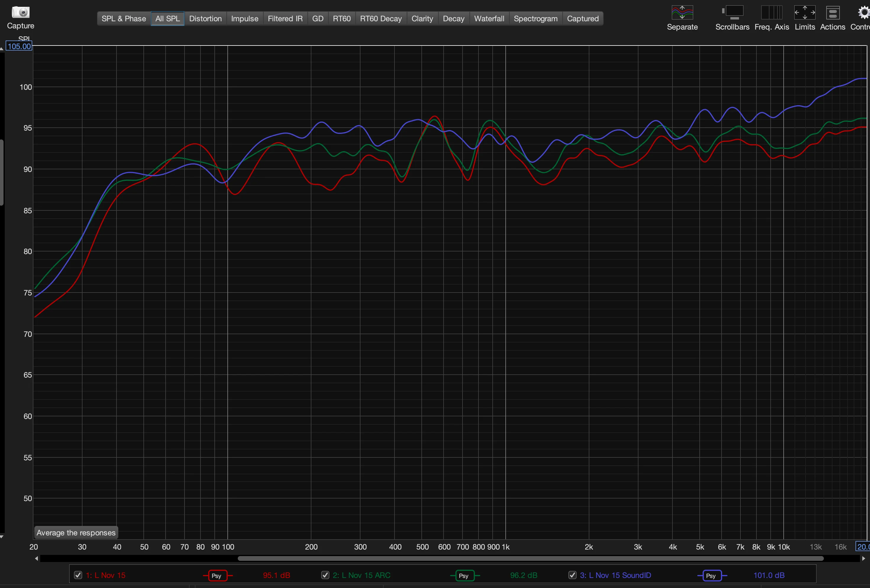Open the Clarity tab

click(x=422, y=19)
